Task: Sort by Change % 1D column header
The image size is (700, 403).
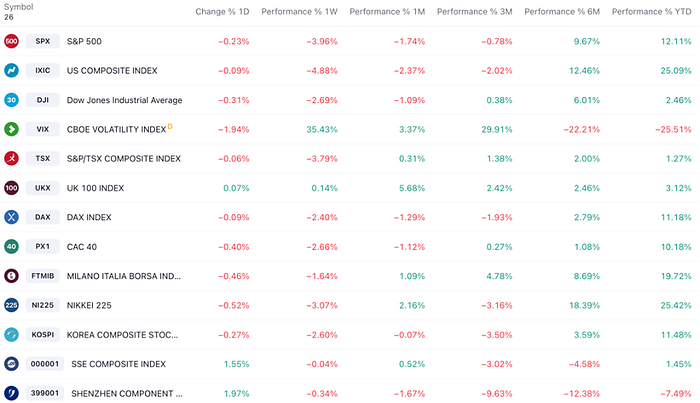Action: tap(222, 12)
